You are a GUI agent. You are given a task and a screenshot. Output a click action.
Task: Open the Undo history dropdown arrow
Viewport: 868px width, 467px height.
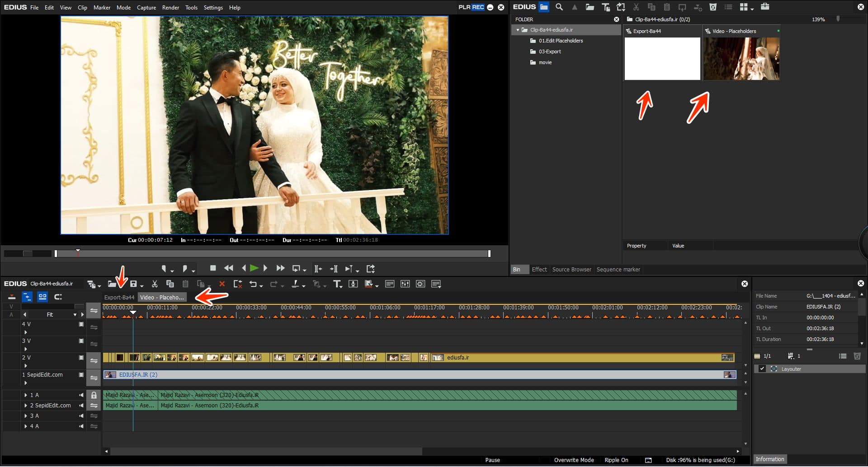point(261,285)
